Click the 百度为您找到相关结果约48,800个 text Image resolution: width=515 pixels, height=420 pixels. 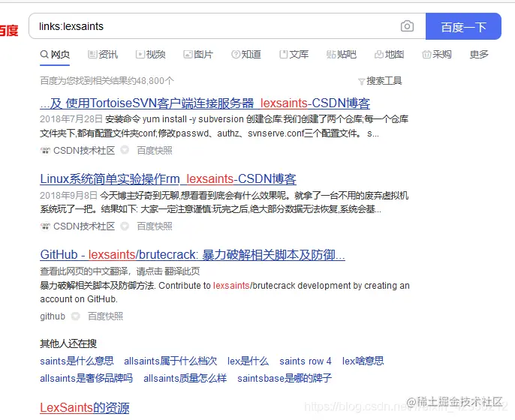107,81
